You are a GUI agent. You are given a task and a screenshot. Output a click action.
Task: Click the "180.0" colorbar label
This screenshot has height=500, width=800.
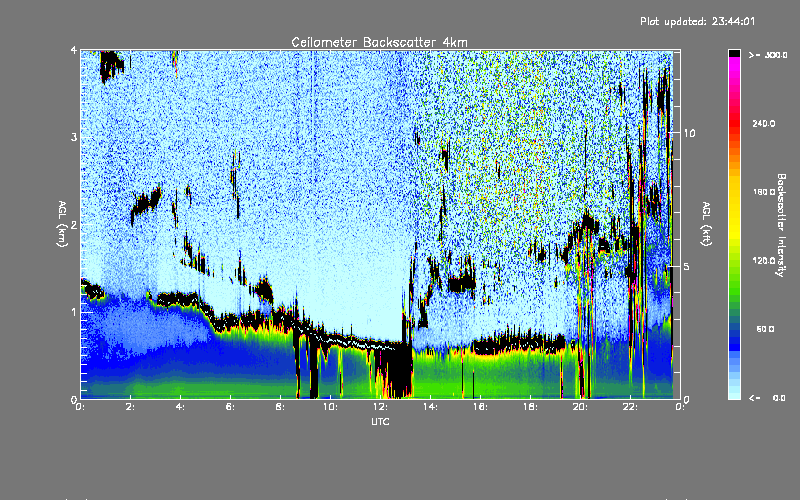(764, 192)
